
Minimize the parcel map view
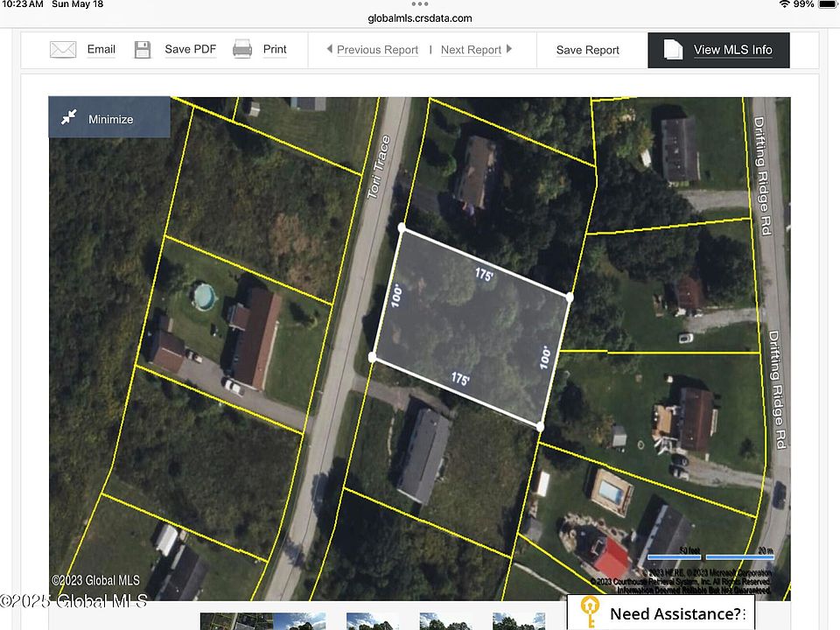(x=110, y=117)
